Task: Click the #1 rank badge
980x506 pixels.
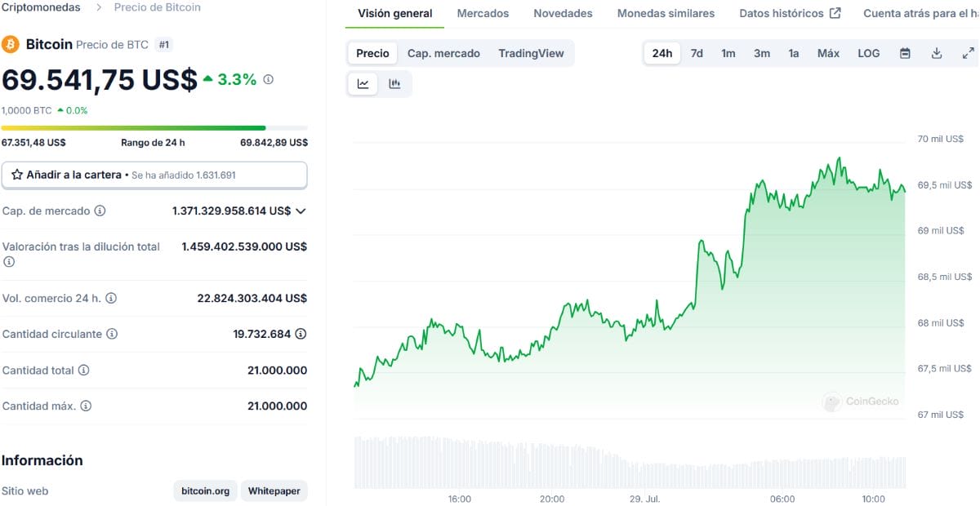Action: click(163, 45)
